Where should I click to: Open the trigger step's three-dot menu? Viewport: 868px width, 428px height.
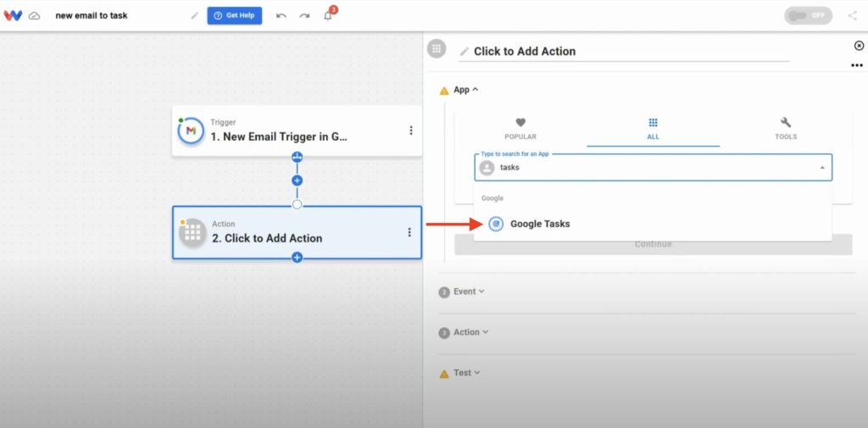(411, 131)
